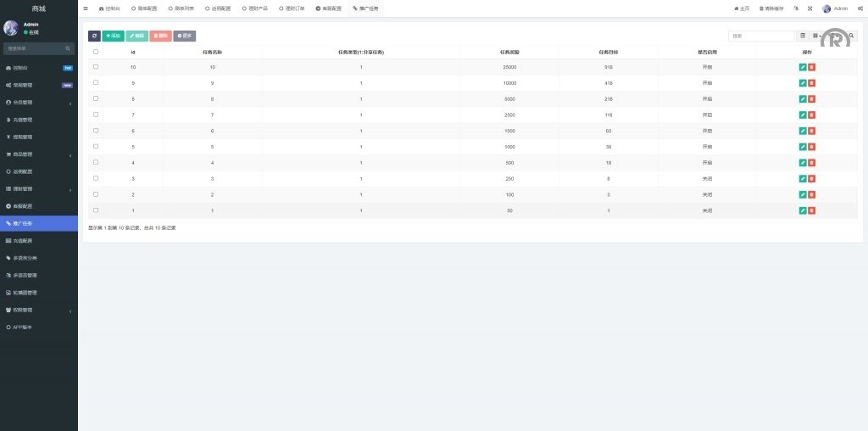Click the green edit icon for row 10
Screen dimensions: 868x431
click(803, 66)
